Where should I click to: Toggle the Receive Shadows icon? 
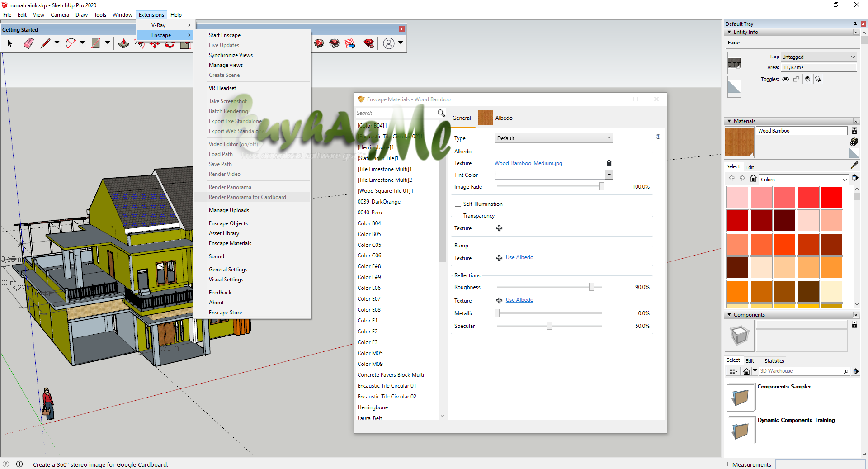pos(818,79)
